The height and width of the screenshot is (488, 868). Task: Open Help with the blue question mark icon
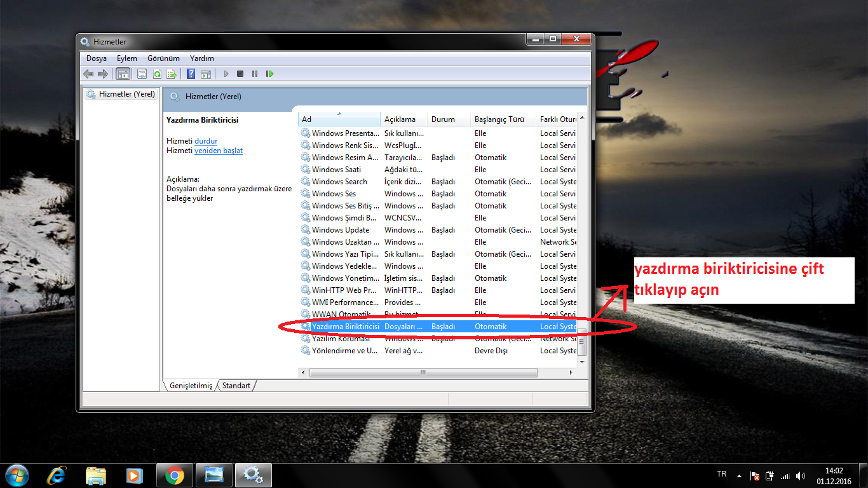click(x=191, y=74)
